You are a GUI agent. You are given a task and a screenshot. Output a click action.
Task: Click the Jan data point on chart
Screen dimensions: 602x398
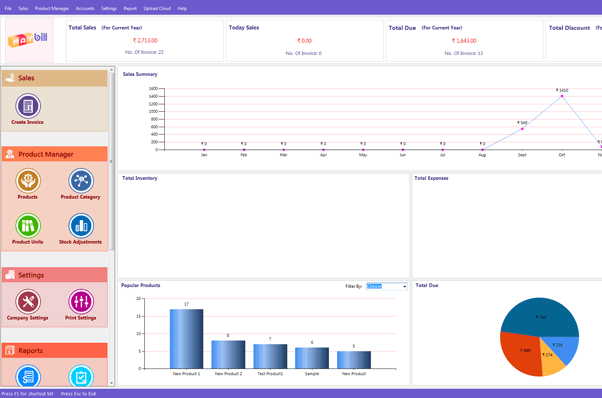(204, 150)
